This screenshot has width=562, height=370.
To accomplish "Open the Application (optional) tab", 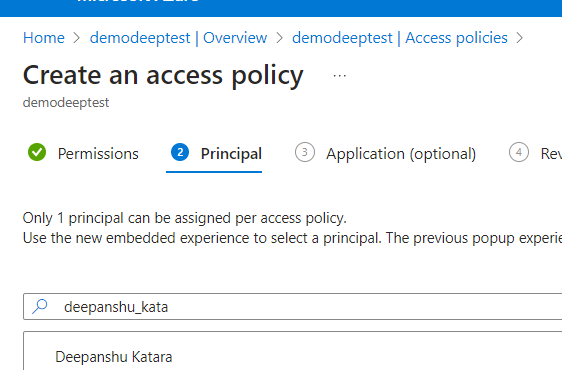I will point(401,154).
